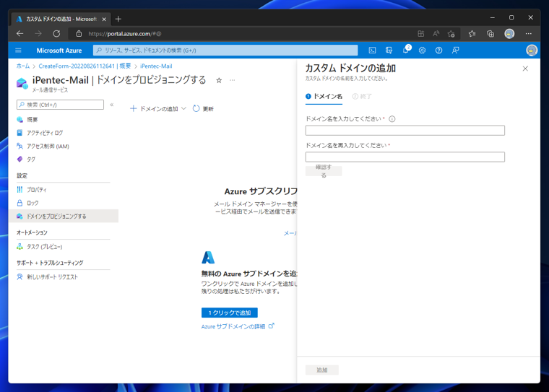Image resolution: width=549 pixels, height=392 pixels.
Task: Open the Azure help question mark
Action: click(x=438, y=51)
